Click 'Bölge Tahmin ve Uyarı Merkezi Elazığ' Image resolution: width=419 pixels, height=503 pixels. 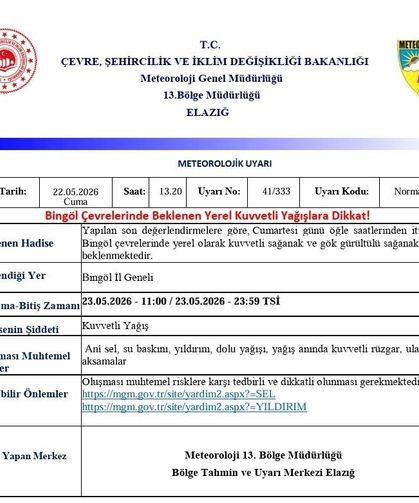263,473
